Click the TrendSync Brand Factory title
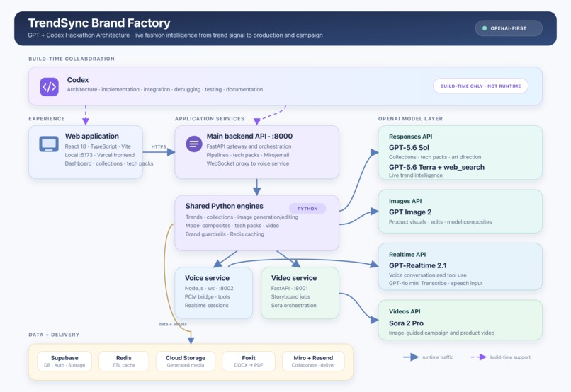The image size is (571, 392). [x=99, y=23]
